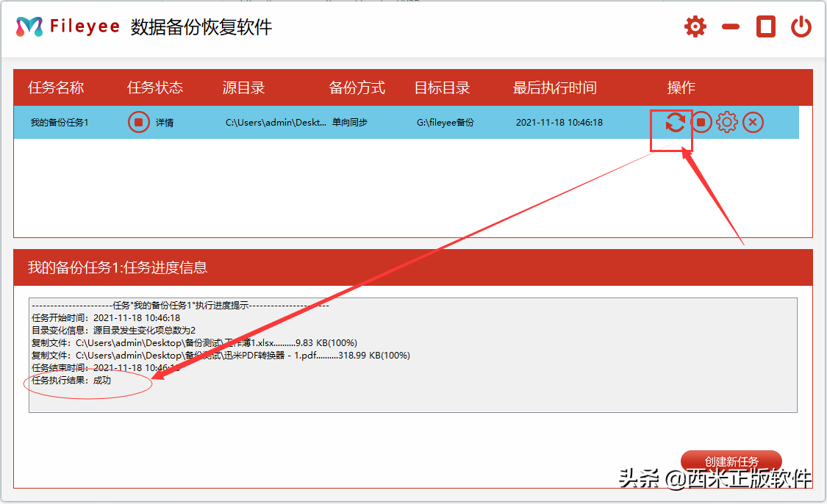Click target directory G:\fileyee备份
827x504 pixels.
pos(445,122)
